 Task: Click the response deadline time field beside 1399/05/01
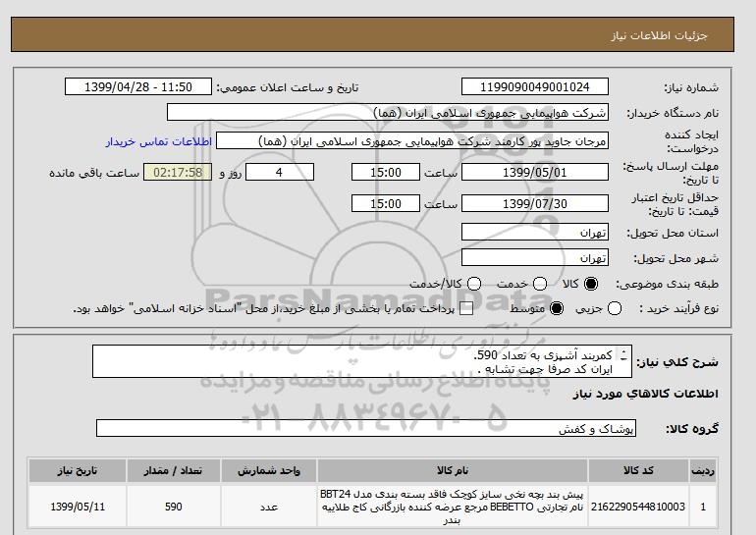[x=386, y=172]
